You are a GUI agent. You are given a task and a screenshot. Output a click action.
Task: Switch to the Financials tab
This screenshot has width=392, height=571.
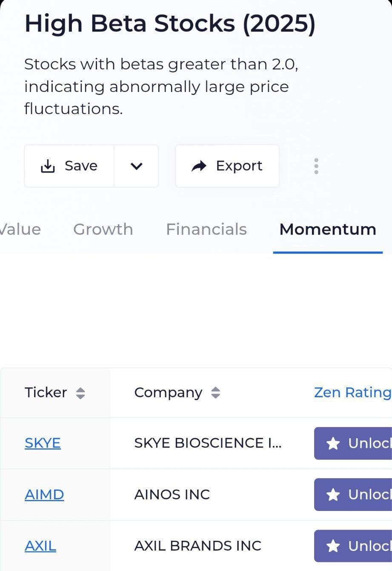[206, 229]
